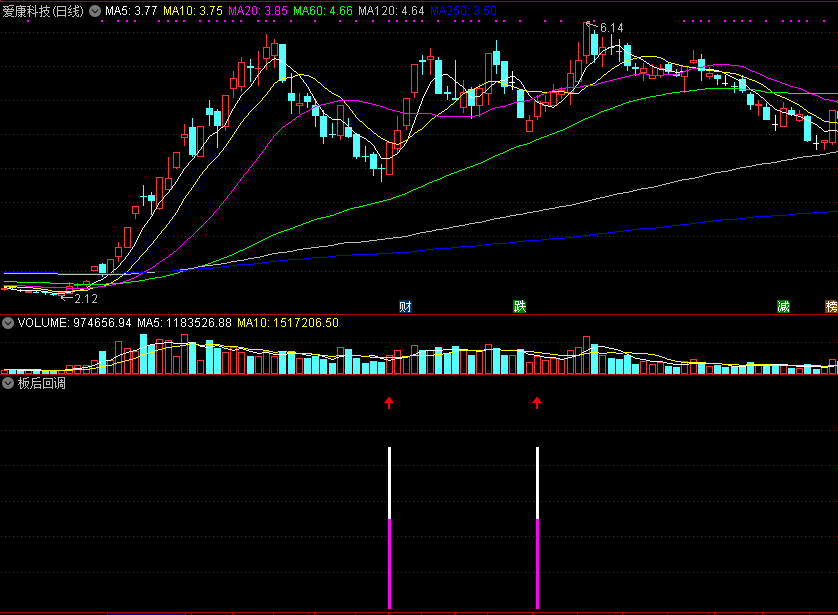Viewport: 838px width, 615px height.
Task: Click the MA5: 3.77 price average label
Action: [x=131, y=11]
